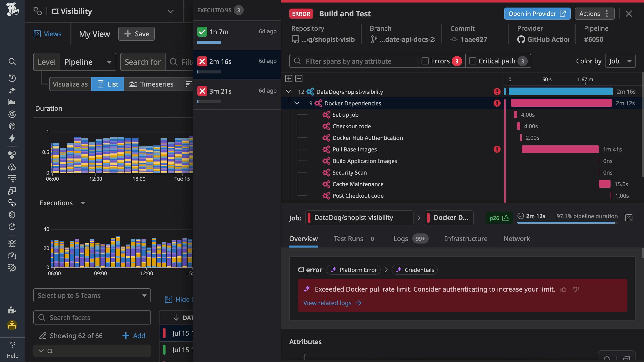
Task: Switch visualization to Timeseries
Action: coord(152,84)
